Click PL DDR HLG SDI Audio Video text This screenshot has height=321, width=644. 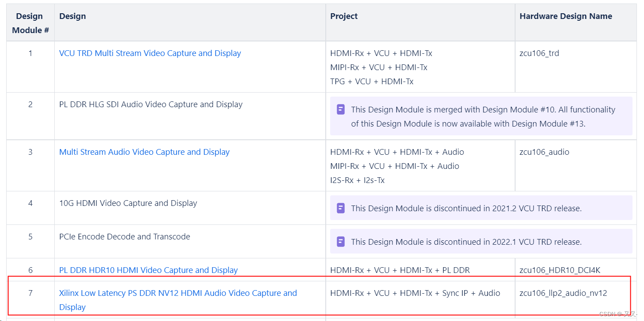pos(151,105)
